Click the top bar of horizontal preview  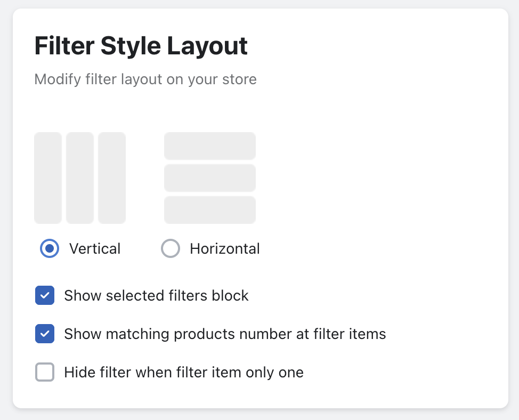pos(210,146)
